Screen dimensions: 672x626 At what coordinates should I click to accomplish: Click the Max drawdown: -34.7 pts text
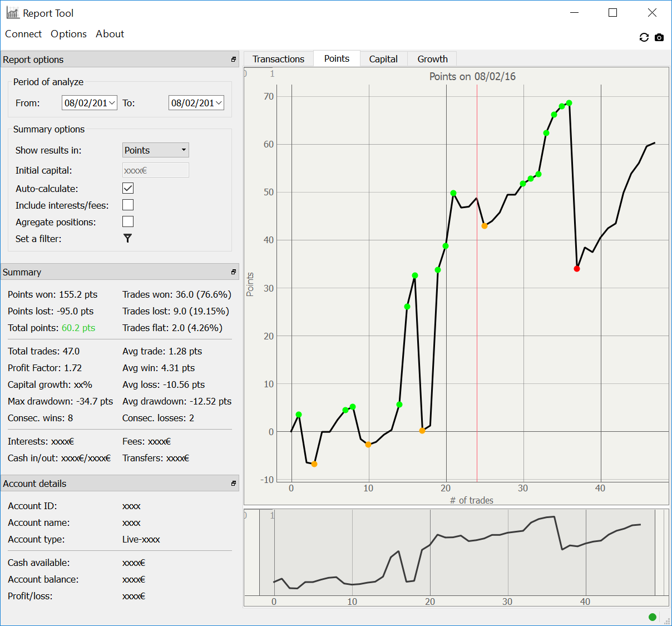coord(61,401)
